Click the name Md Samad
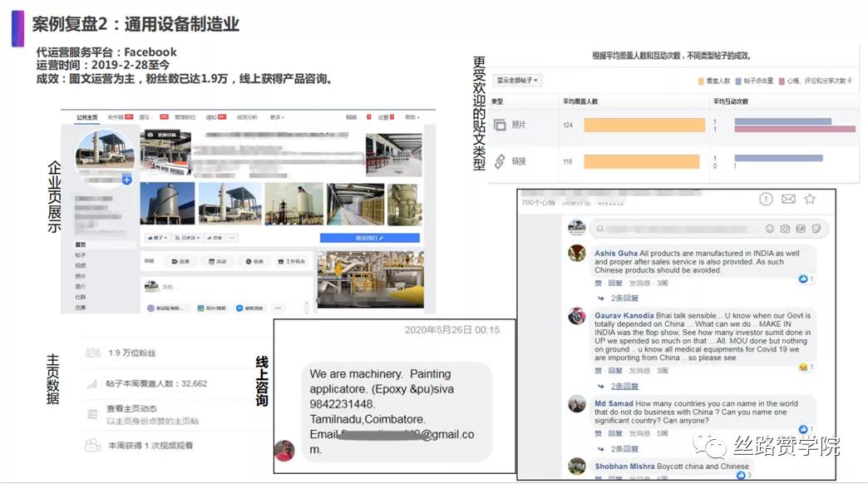This screenshot has height=484, width=868. 614,403
